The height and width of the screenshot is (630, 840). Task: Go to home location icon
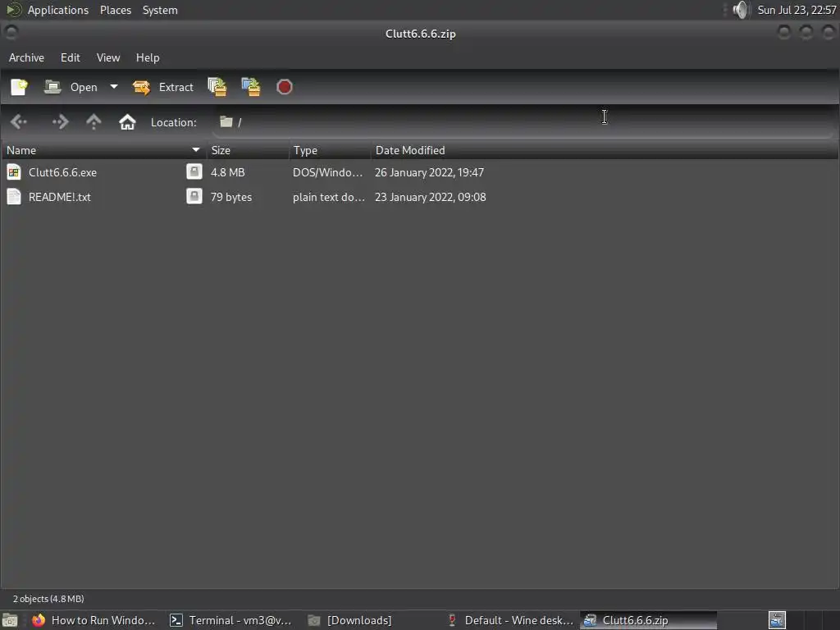pyautogui.click(x=127, y=122)
